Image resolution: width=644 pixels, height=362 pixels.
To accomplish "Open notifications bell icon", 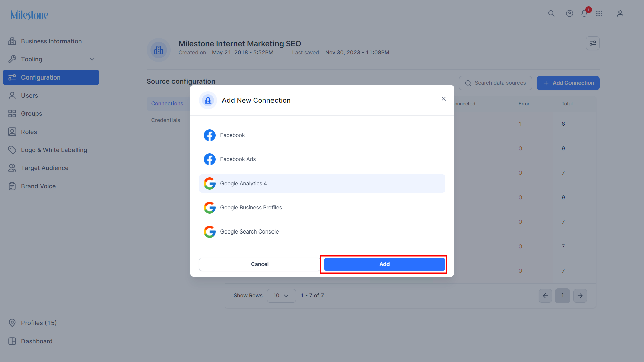I will [584, 14].
